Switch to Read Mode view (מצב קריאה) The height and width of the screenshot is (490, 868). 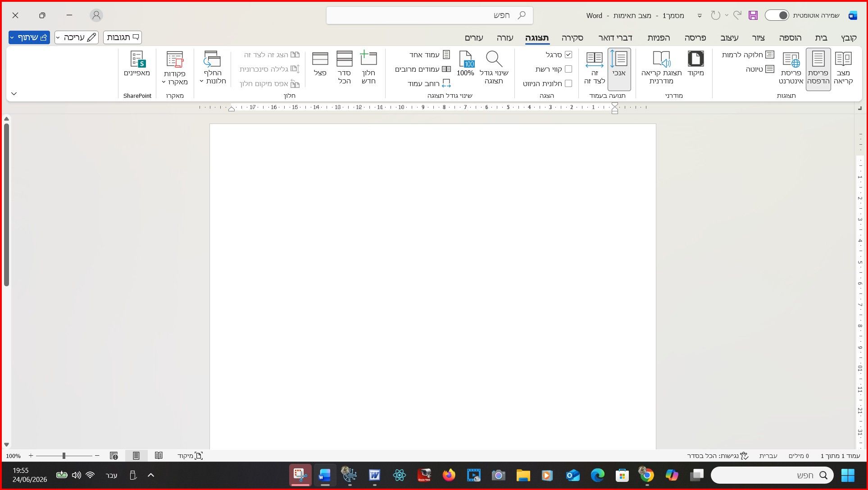pyautogui.click(x=843, y=69)
